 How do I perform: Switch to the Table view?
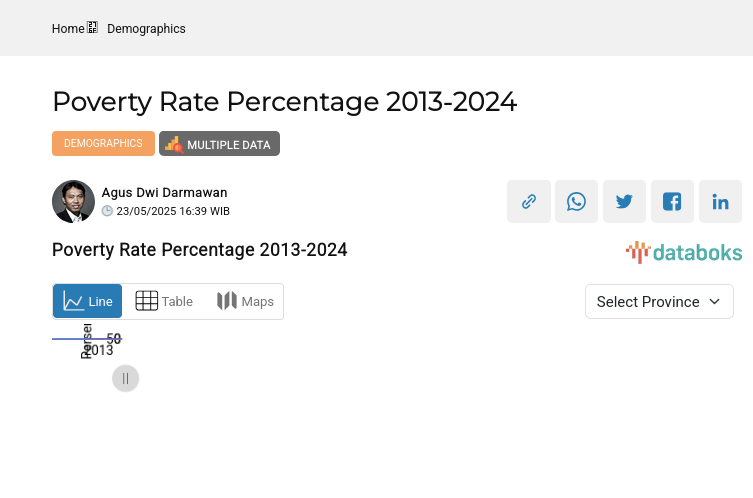[x=164, y=301]
